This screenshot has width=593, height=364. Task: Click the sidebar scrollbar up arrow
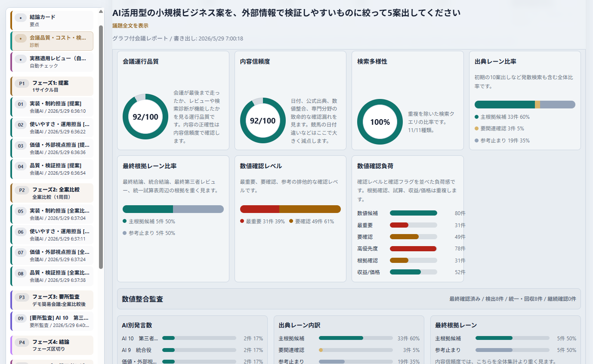coord(101,11)
